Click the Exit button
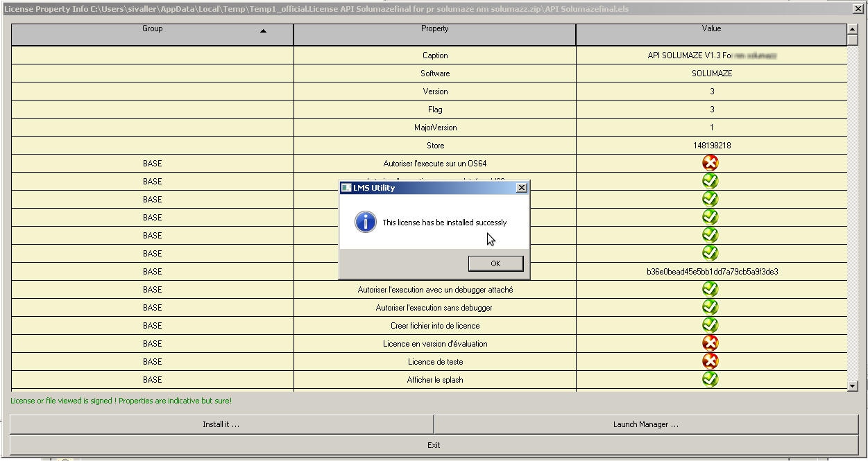Screen dimensions: 868x461 (x=434, y=445)
